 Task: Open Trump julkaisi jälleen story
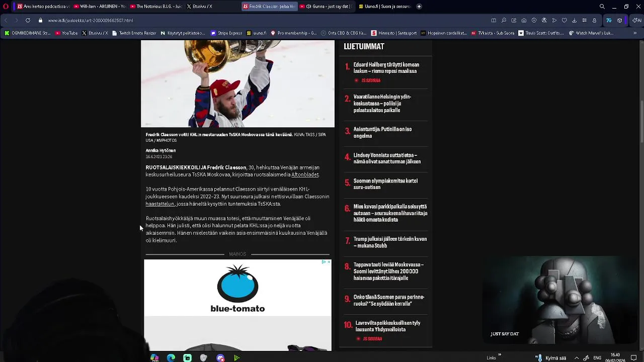pos(390,242)
